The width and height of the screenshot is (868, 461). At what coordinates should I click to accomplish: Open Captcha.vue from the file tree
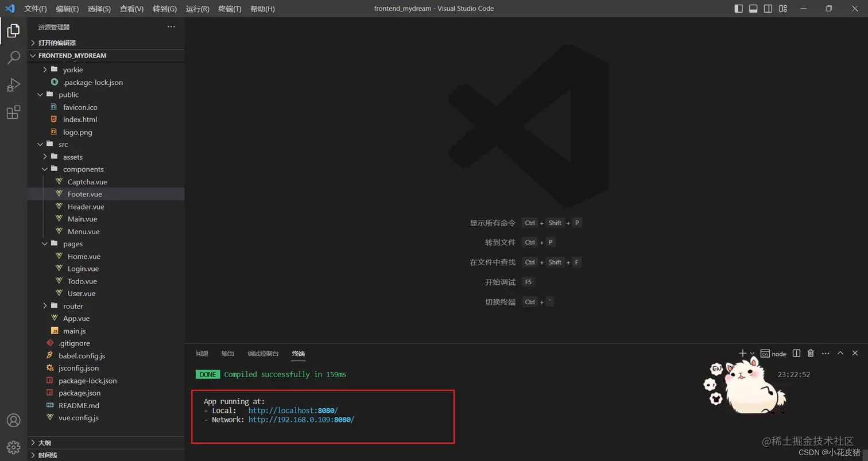point(106,182)
